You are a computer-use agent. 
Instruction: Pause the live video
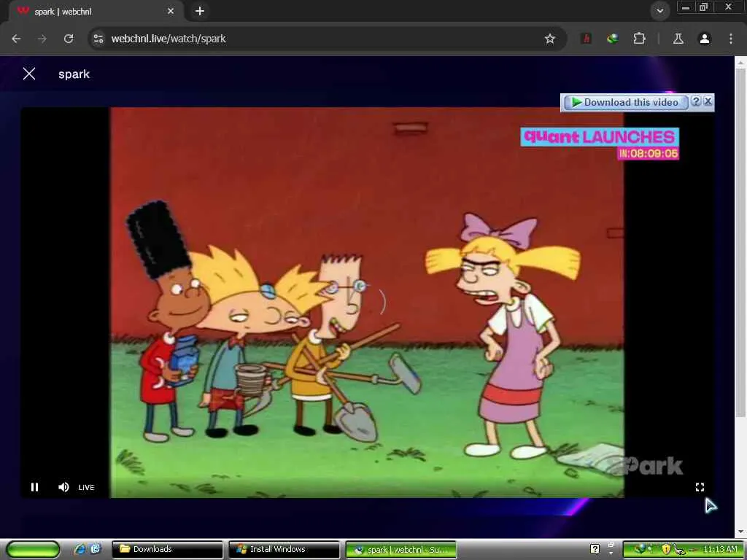(35, 487)
